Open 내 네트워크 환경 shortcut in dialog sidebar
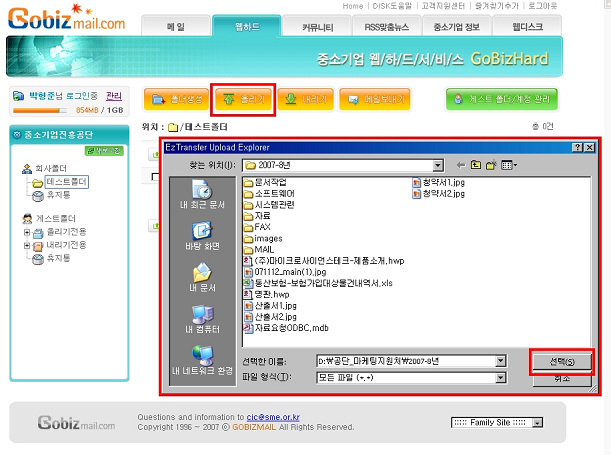The width and height of the screenshot is (611, 460). [202, 360]
